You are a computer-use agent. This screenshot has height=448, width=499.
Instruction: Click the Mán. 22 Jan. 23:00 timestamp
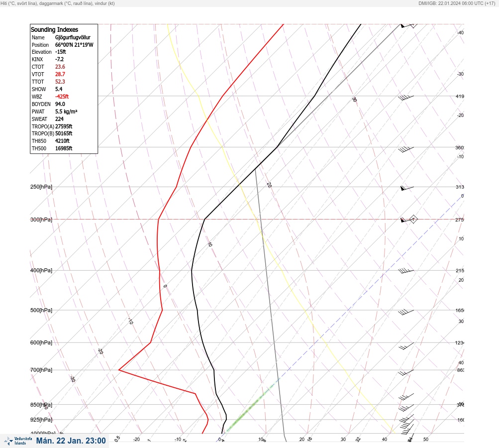[71, 441]
